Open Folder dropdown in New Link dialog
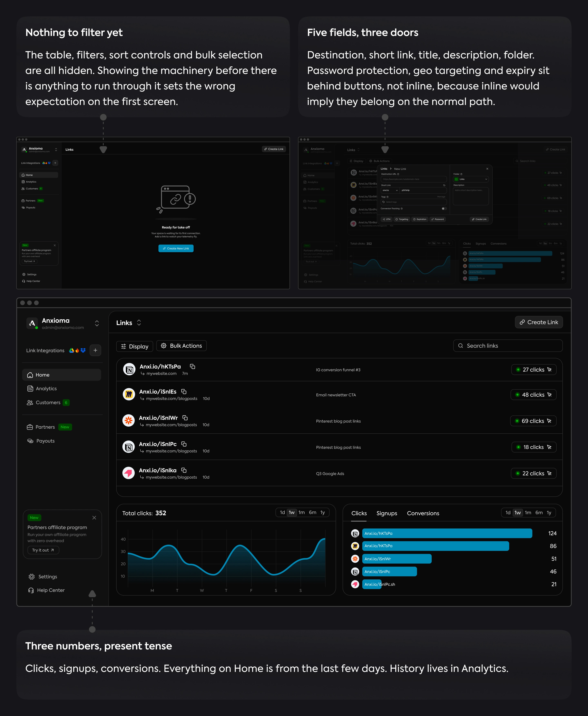Viewport: 588px width, 716px height. [x=471, y=179]
